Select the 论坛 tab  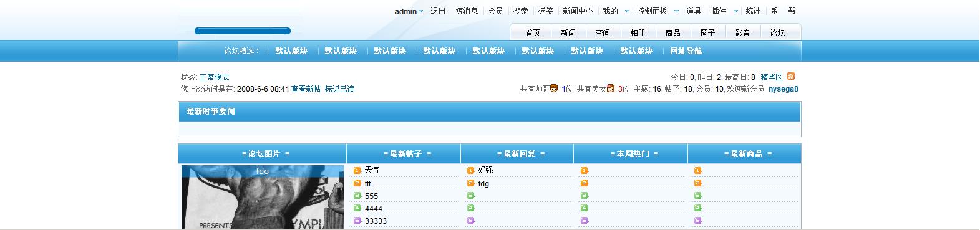point(777,33)
